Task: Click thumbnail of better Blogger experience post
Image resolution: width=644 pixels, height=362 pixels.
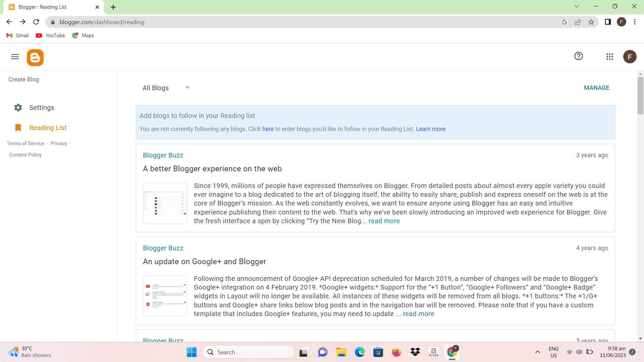Action: [x=165, y=203]
